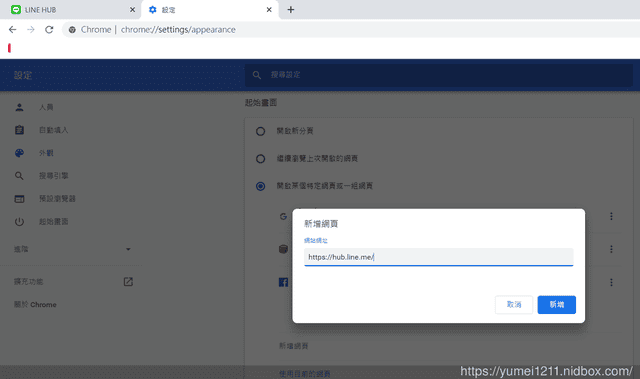Open more options for the Facebook page entry
The height and width of the screenshot is (379, 640).
(x=611, y=282)
